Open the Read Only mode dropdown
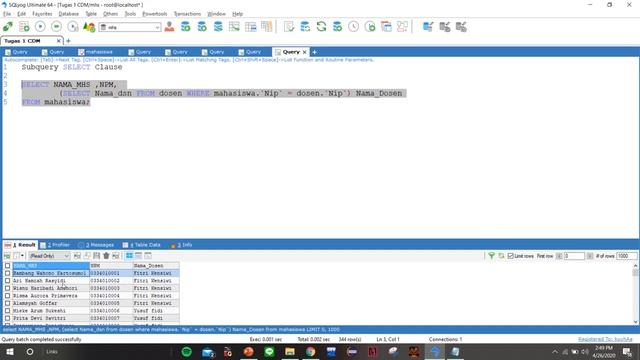This screenshot has width=640, height=360. [x=49, y=256]
